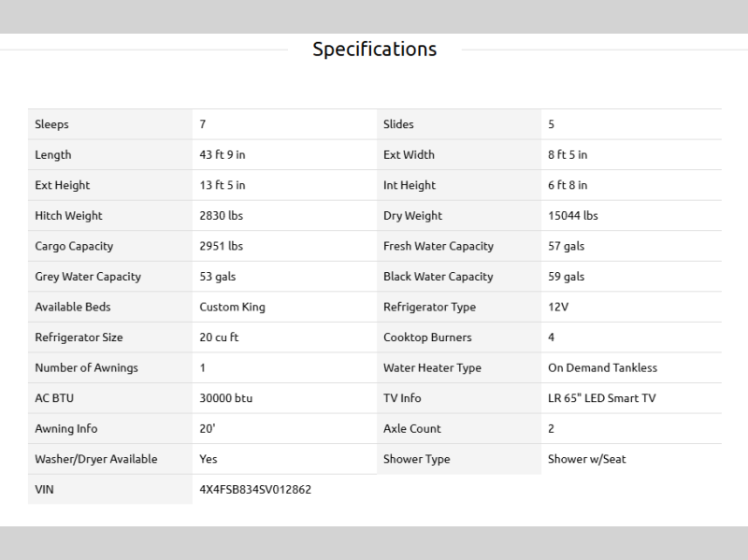Screen dimensions: 748x560
Task: Select the Dry Weight value 15044 lbs
Action: (x=572, y=216)
